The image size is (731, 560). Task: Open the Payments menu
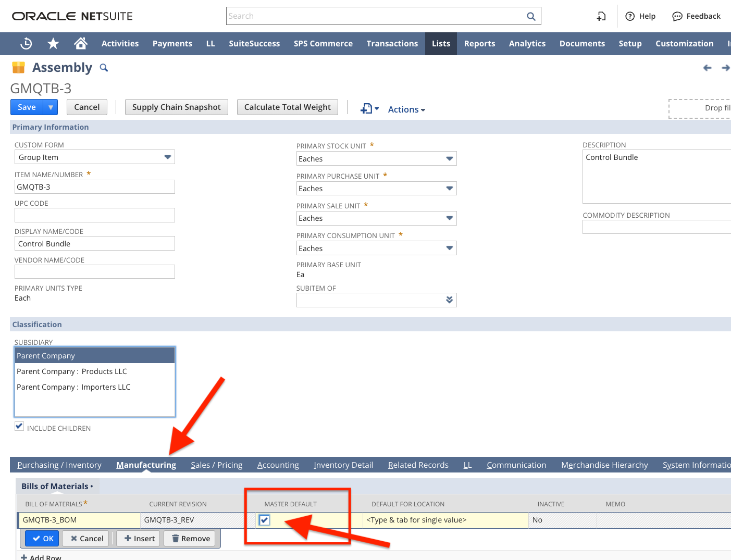172,44
